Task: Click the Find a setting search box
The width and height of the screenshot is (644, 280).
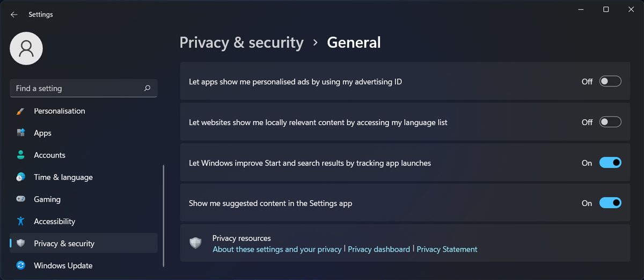Action: tap(75, 88)
